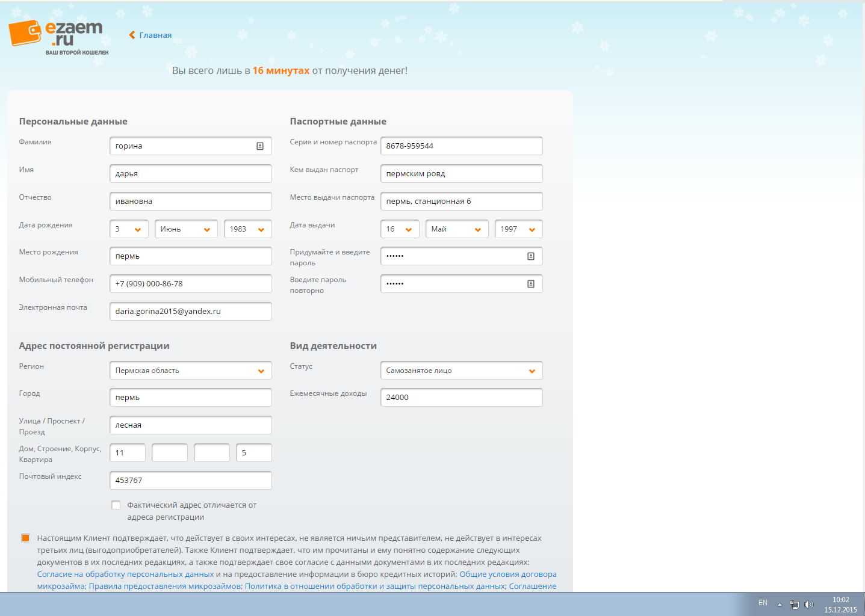Image resolution: width=865 pixels, height=616 pixels.
Task: Open the issue month dropdown showing Май
Action: pyautogui.click(x=457, y=229)
